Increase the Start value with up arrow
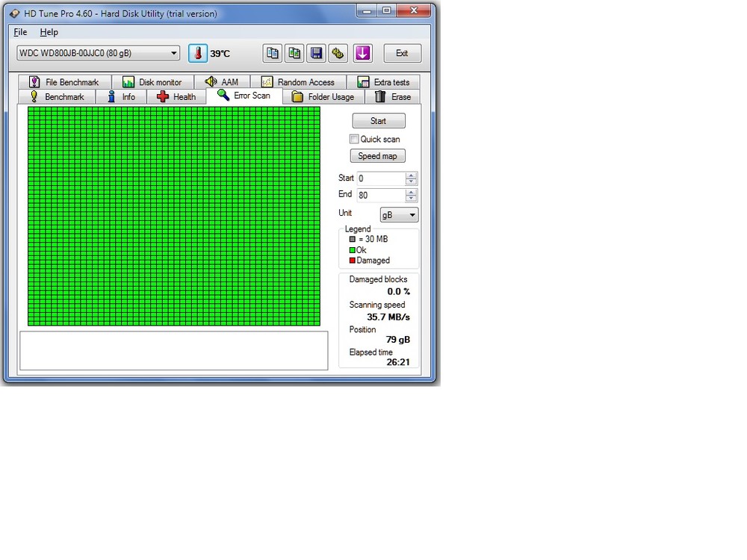The height and width of the screenshot is (560, 747). (411, 175)
